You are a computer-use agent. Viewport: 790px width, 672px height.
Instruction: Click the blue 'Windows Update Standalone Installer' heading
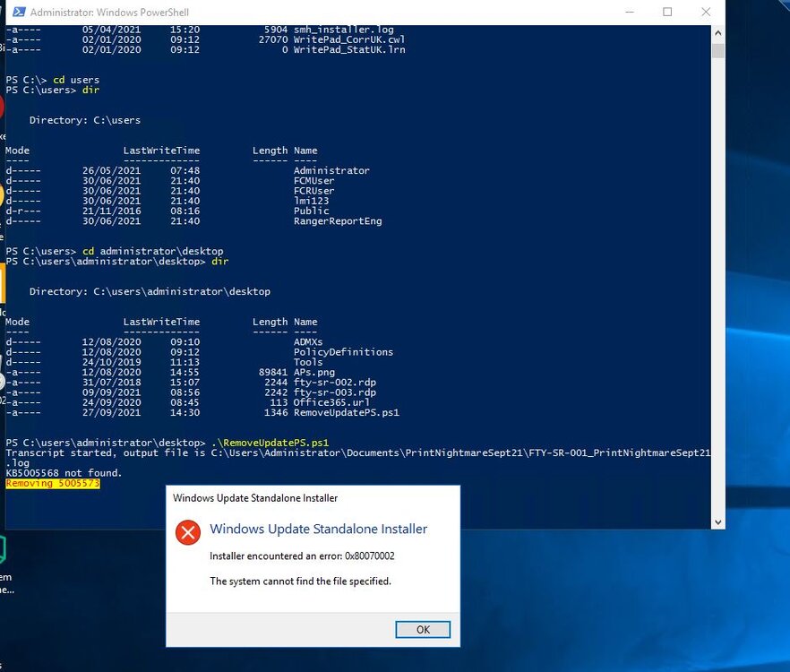tap(319, 529)
